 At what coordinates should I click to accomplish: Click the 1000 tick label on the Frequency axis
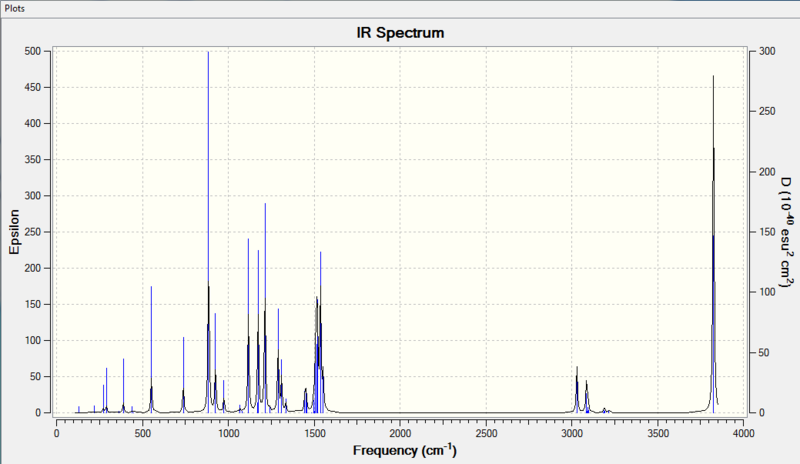pyautogui.click(x=228, y=433)
